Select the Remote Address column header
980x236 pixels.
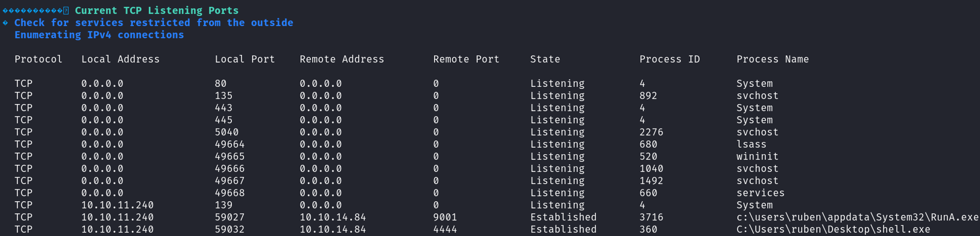(342, 59)
